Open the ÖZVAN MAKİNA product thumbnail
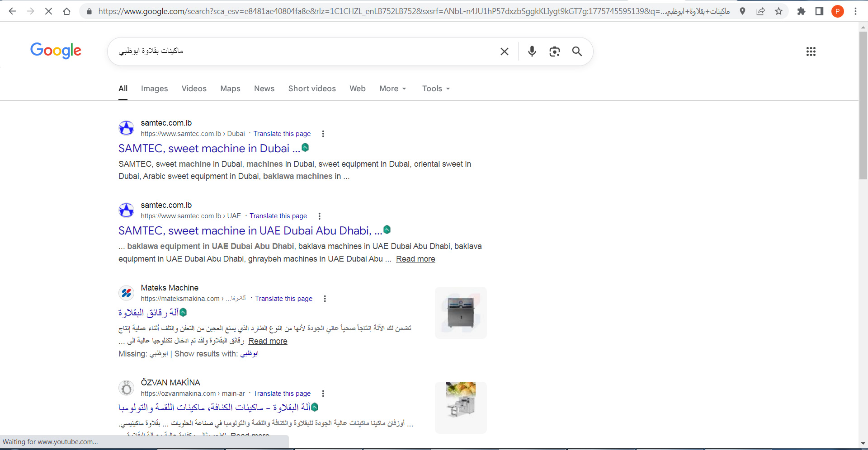This screenshot has width=868, height=450. pos(461,408)
